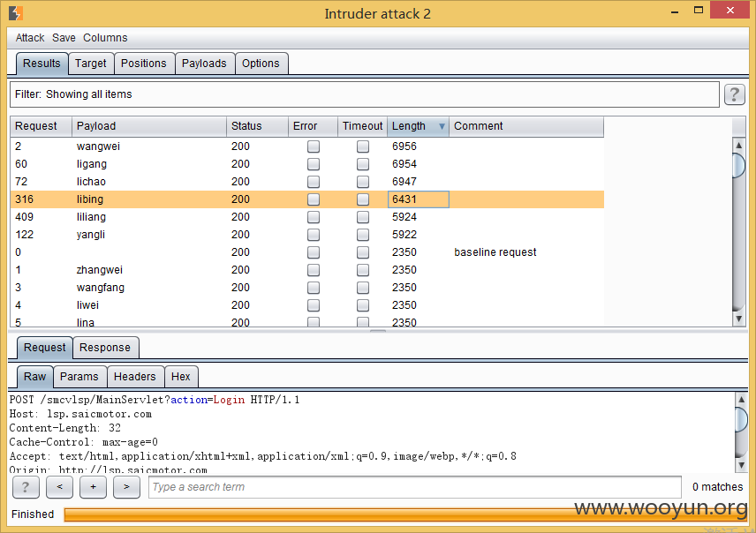Open the Save menu
The image size is (756, 533).
pyautogui.click(x=64, y=38)
